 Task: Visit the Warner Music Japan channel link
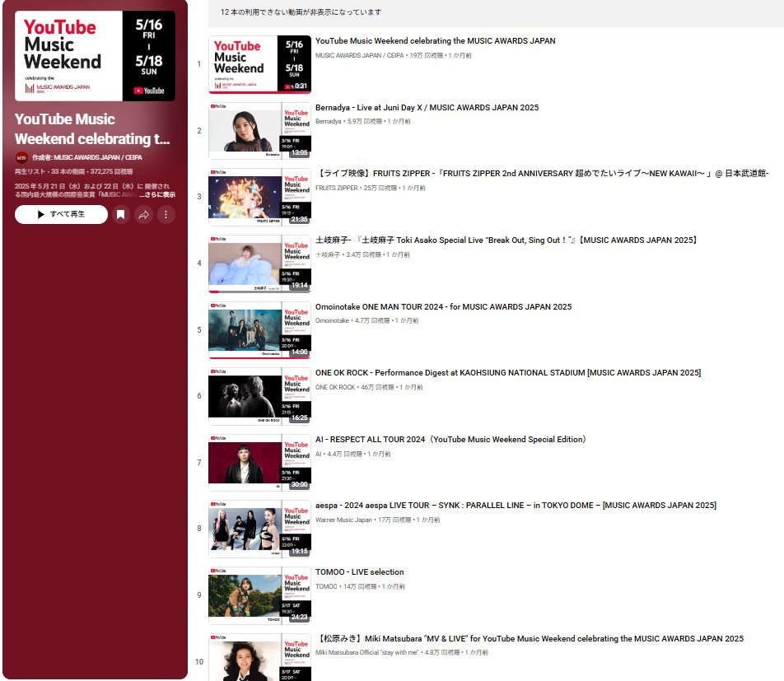(x=343, y=520)
